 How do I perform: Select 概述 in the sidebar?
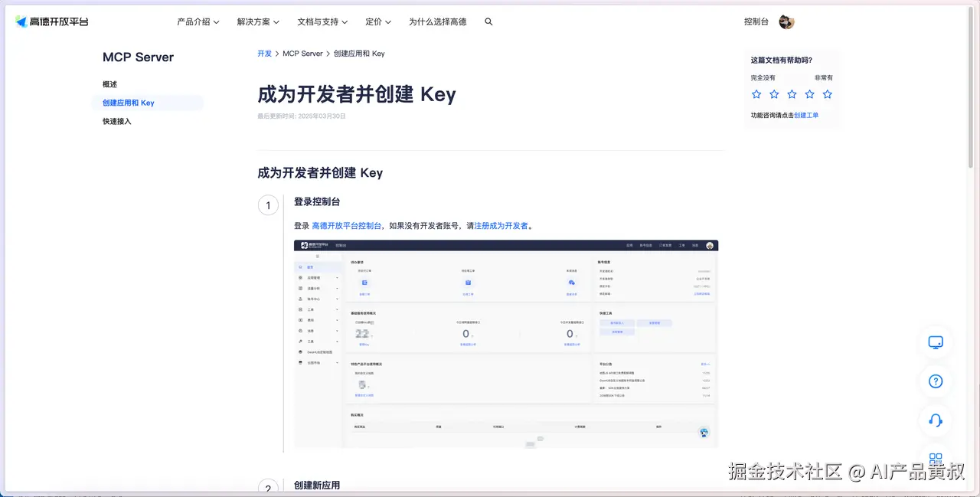pyautogui.click(x=110, y=84)
